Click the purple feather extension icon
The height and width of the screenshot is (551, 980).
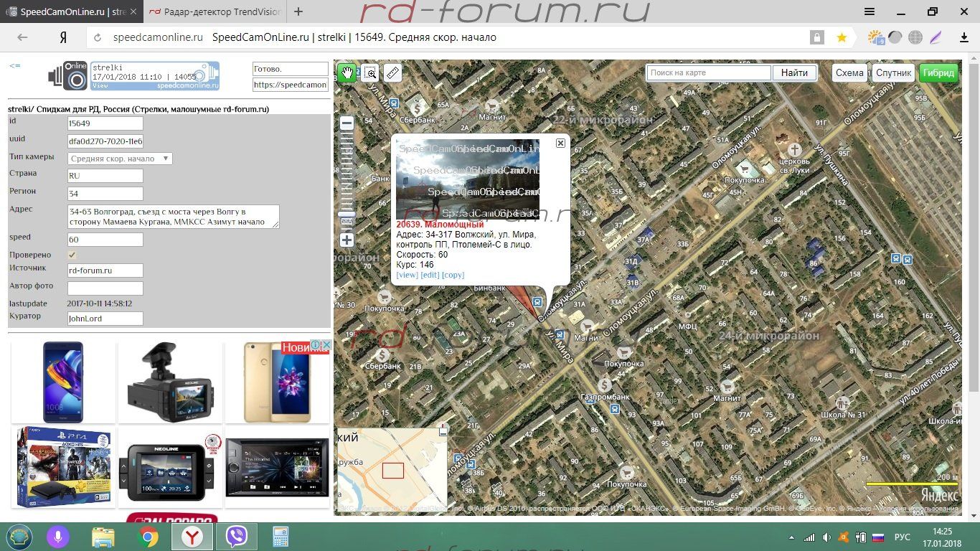coord(936,37)
